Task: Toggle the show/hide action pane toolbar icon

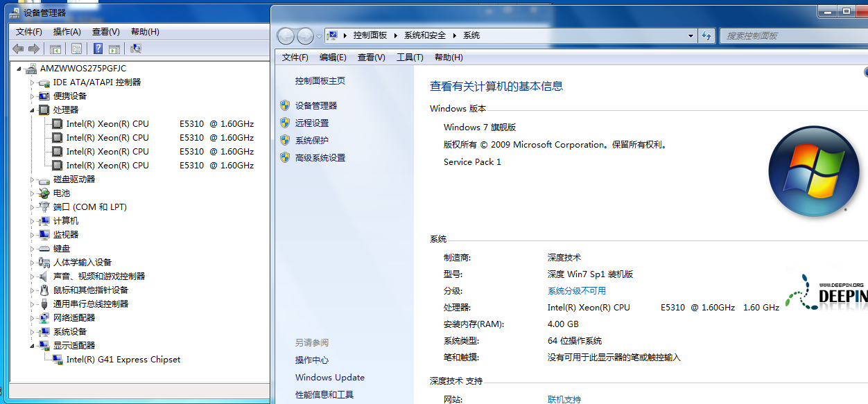Action: coord(114,49)
